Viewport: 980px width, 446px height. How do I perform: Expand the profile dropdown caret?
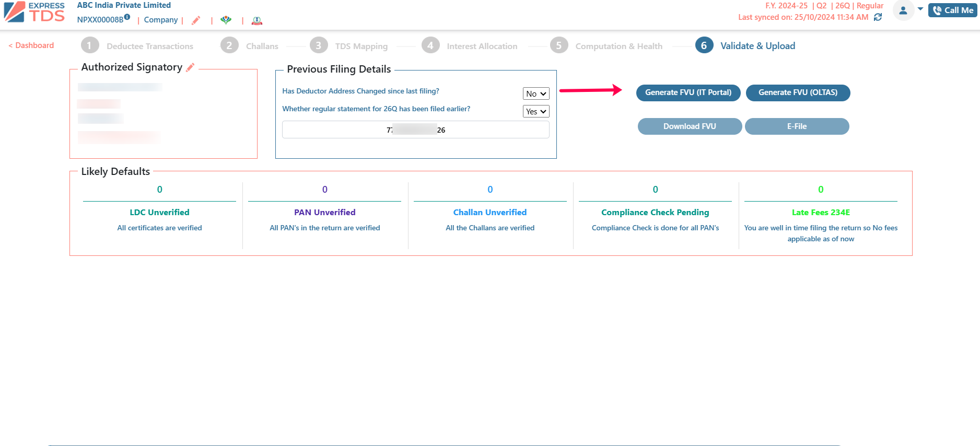[920, 9]
